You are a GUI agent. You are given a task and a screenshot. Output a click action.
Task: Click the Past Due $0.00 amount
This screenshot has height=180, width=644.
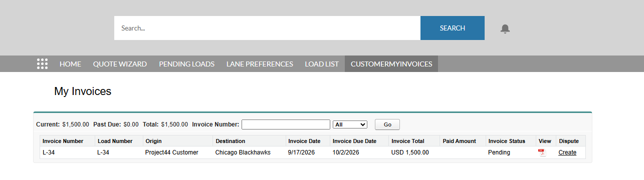[x=131, y=124]
